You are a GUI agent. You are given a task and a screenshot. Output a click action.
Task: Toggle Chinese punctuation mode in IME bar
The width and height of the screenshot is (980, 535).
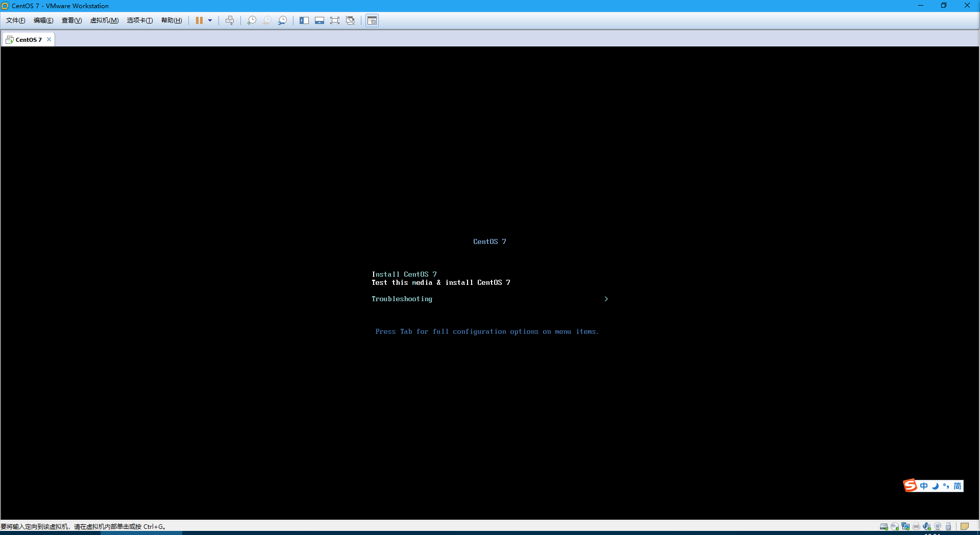click(x=946, y=486)
